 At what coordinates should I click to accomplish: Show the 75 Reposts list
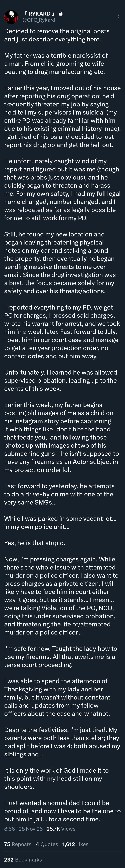coord(17,844)
